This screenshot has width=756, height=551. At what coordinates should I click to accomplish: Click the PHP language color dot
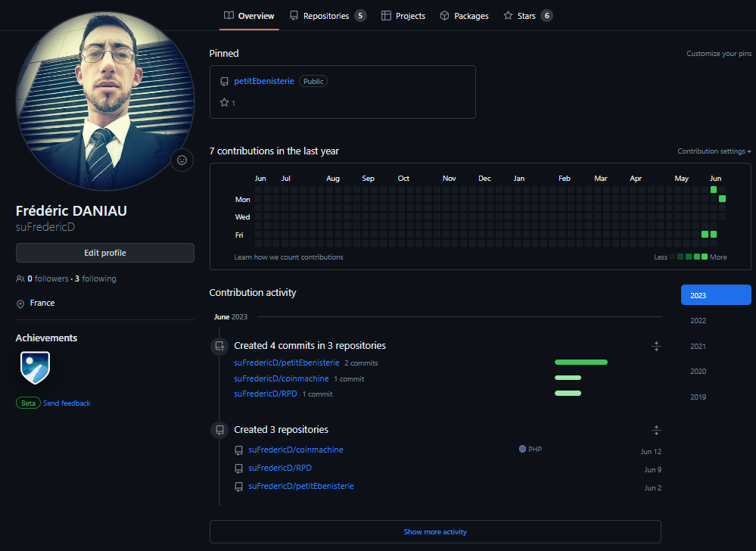pos(522,449)
